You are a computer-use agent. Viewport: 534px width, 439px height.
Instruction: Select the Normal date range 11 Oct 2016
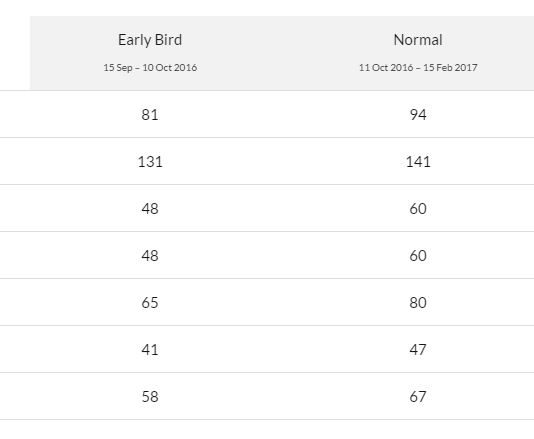click(386, 67)
